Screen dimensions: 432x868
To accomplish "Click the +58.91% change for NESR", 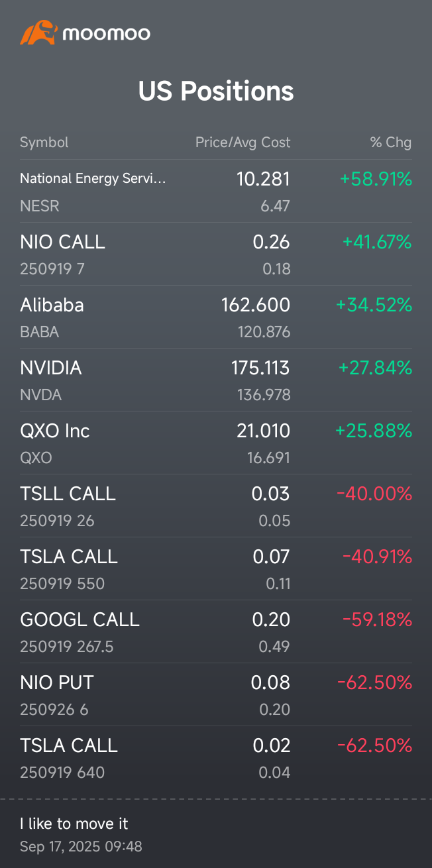I will pos(376,179).
